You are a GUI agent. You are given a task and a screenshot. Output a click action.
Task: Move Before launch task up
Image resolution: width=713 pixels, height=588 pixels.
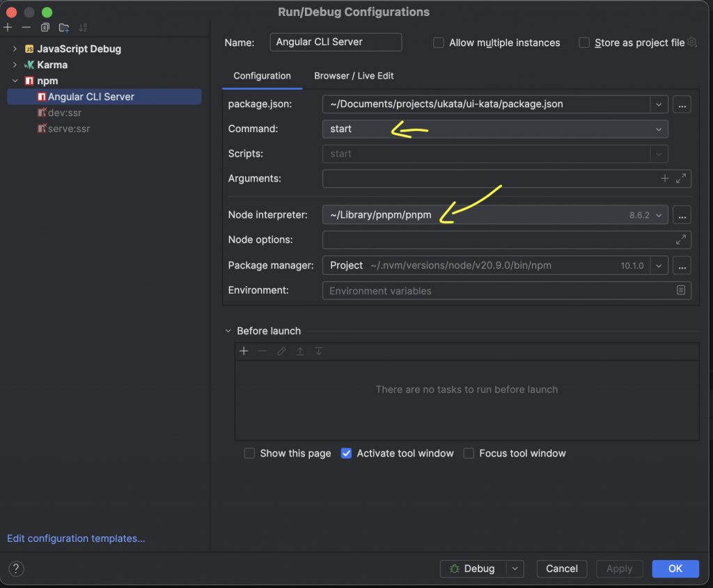point(300,351)
